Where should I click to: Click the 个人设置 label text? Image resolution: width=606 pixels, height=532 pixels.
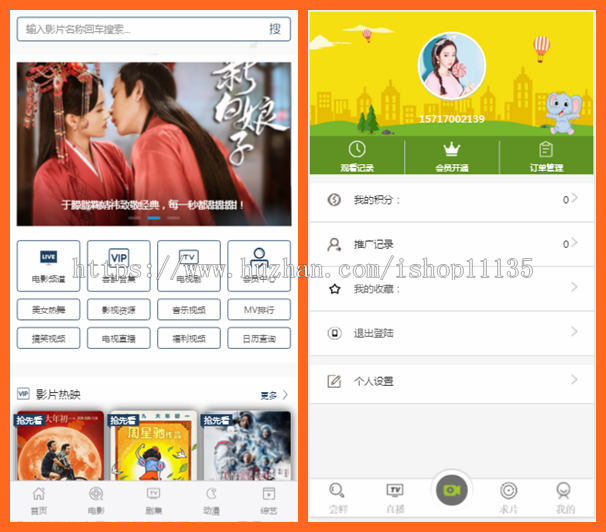tap(374, 382)
